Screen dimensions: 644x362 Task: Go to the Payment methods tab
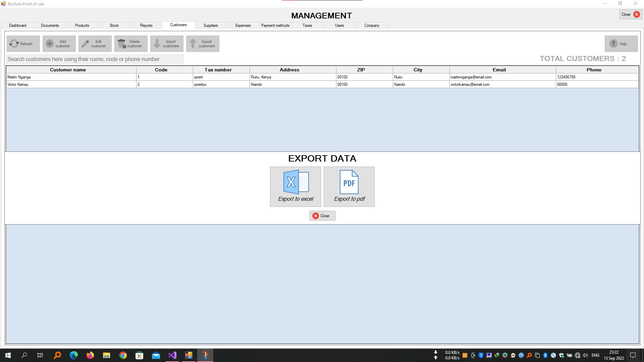pyautogui.click(x=275, y=25)
